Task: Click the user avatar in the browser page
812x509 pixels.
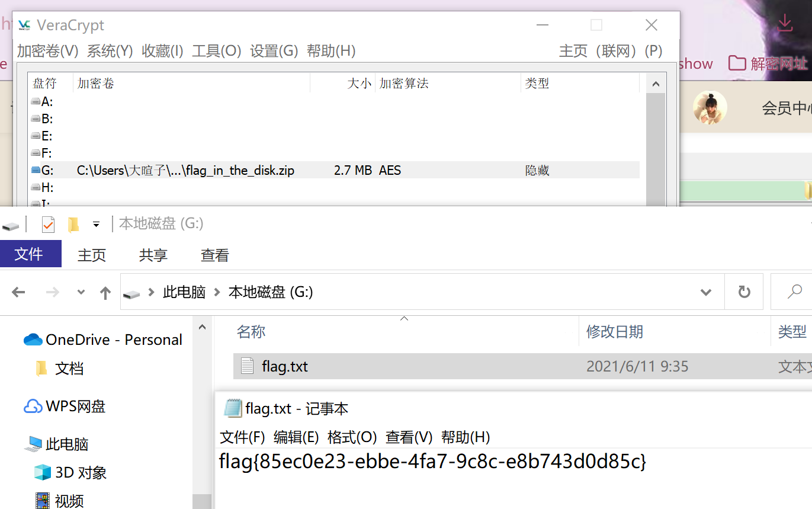Action: point(710,108)
